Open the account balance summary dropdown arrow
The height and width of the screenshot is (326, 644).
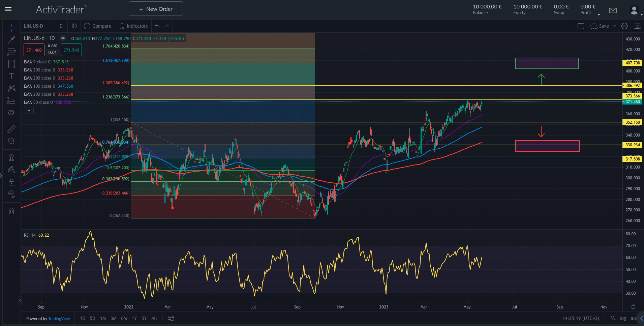[x=599, y=14]
